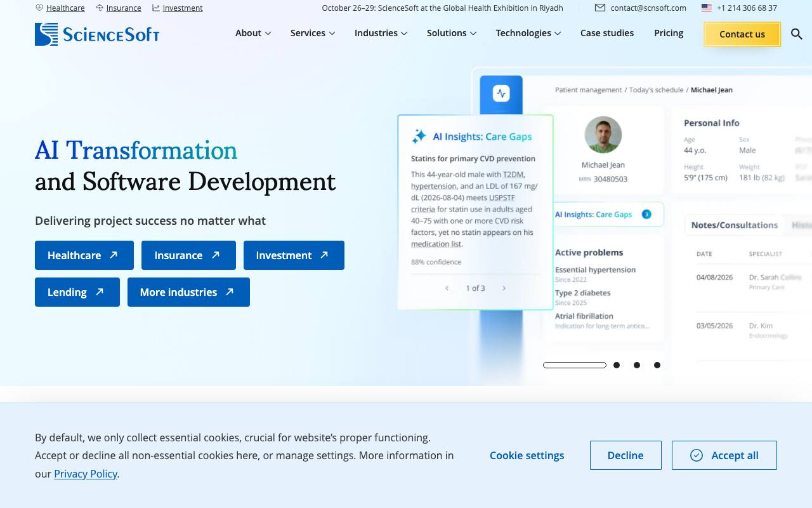Click the US flag icon near phone number

[x=707, y=8]
